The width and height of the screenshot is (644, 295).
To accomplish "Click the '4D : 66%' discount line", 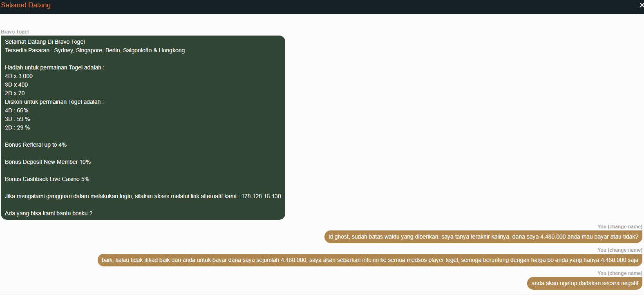I will click(x=17, y=110).
